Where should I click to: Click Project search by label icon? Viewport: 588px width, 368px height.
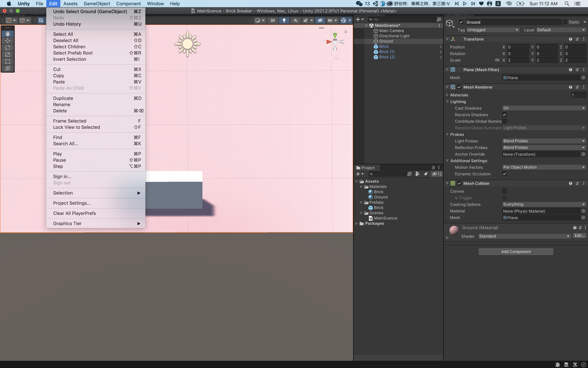point(426,174)
